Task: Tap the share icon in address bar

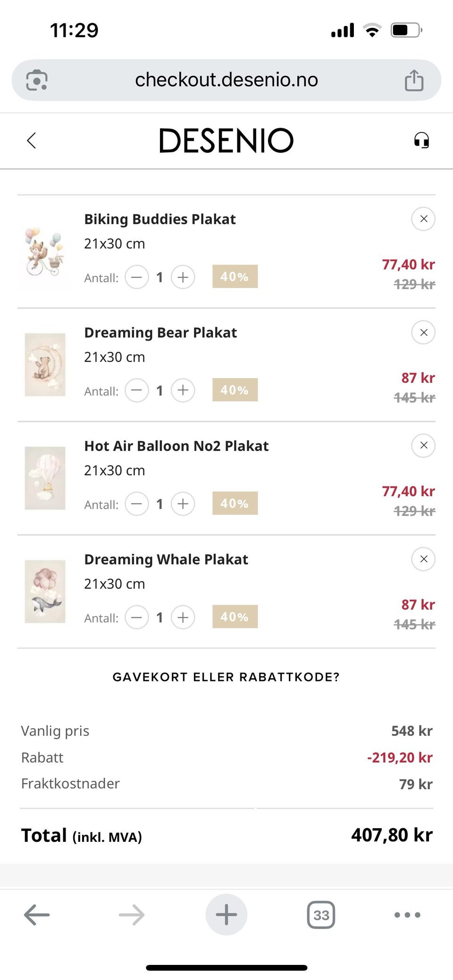Action: click(414, 80)
